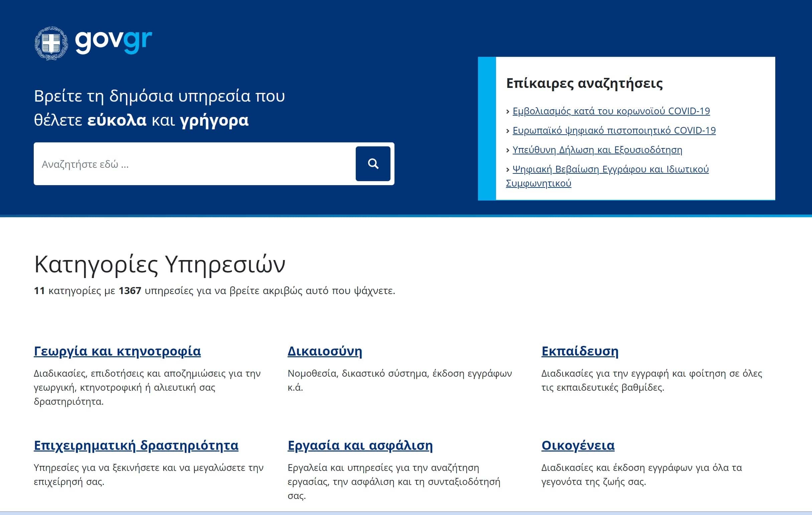812x515 pixels.
Task: Click the Επίκαιρες αναζητήσεις panel heading
Action: pyautogui.click(x=584, y=83)
